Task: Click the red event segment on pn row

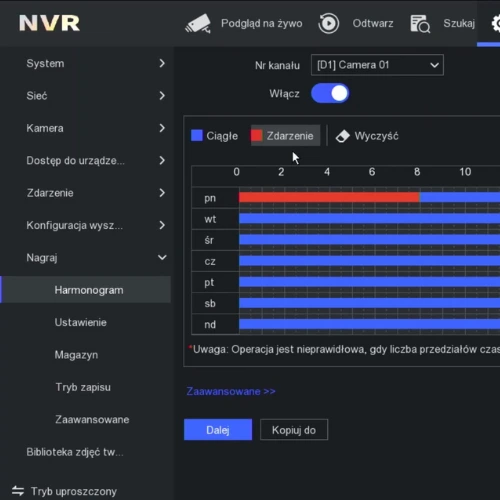Action: (329, 197)
